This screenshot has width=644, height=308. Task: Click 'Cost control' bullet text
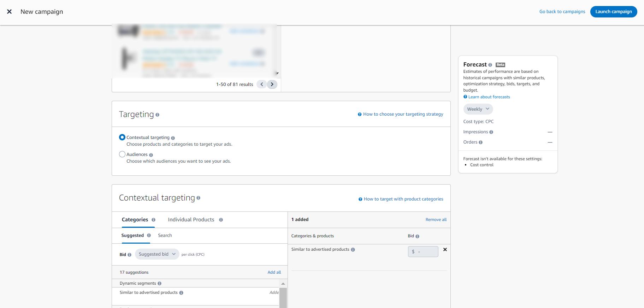[482, 165]
